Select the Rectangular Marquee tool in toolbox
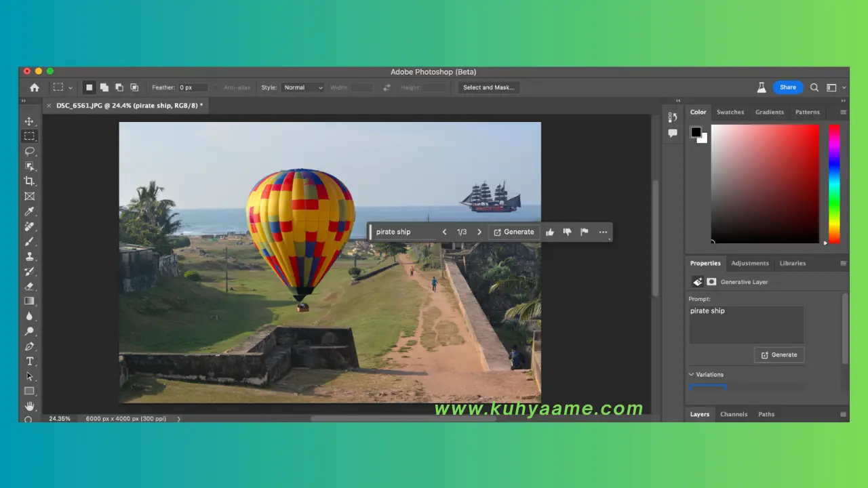Screen dimensions: 868x488 click(x=29, y=136)
